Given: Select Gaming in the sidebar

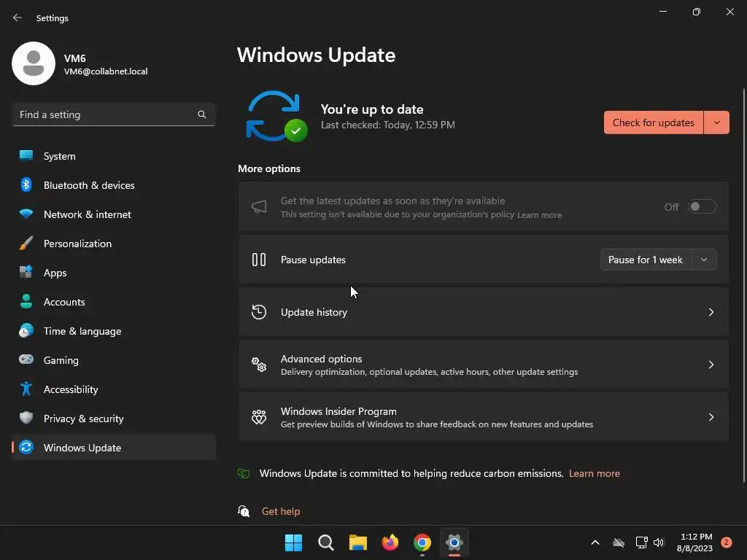Looking at the screenshot, I should (113, 359).
